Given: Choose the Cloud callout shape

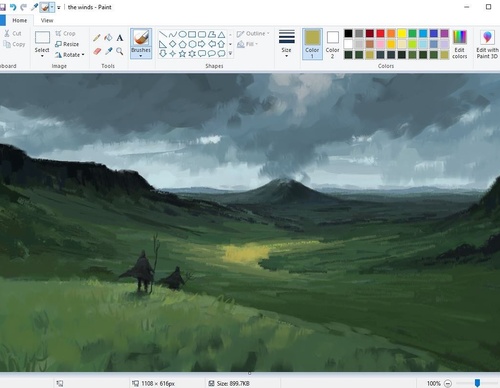Looking at the screenshot, I should 221,54.
